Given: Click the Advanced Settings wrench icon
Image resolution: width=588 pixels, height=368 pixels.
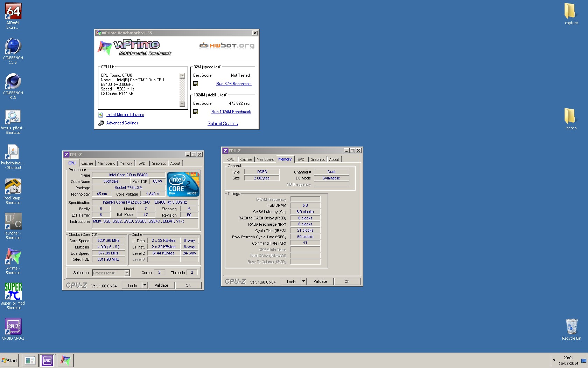Looking at the screenshot, I should 101,123.
